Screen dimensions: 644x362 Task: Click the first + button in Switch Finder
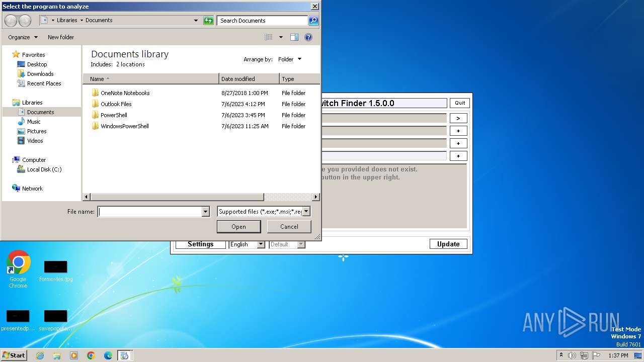(458, 131)
